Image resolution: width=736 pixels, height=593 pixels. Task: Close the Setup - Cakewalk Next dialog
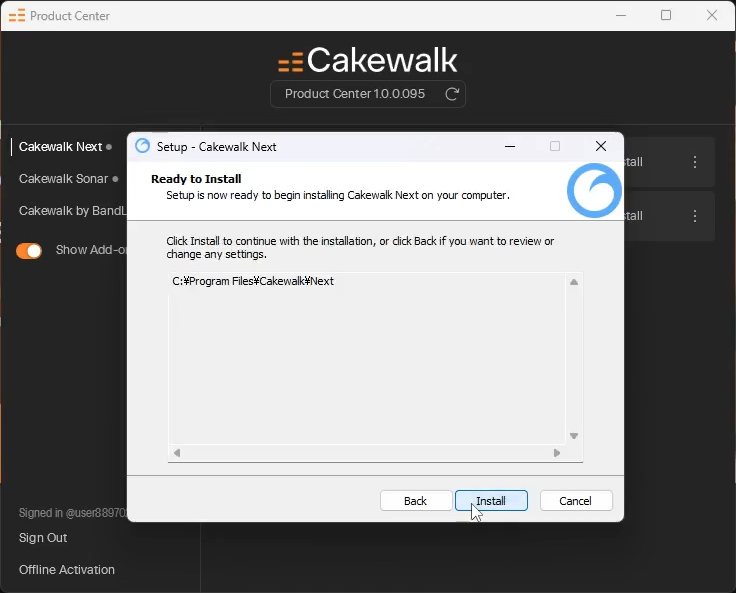[601, 146]
